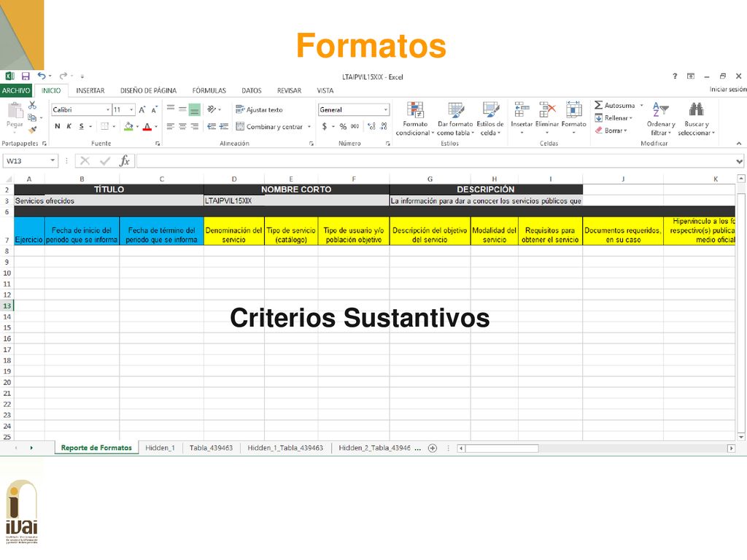Increase indent of cell
The image size is (747, 560).
point(223,126)
